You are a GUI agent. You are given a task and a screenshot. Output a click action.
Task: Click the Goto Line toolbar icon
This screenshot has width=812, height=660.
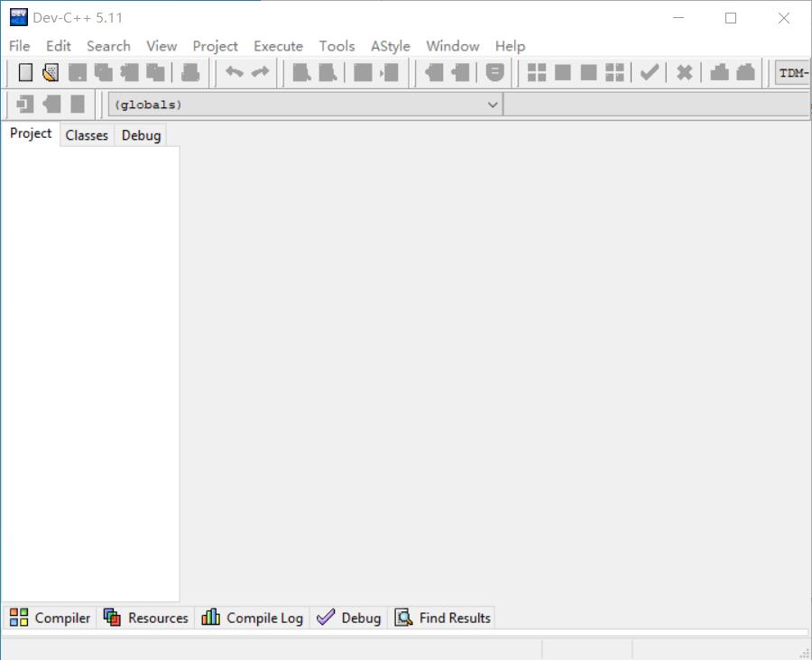(x=389, y=72)
